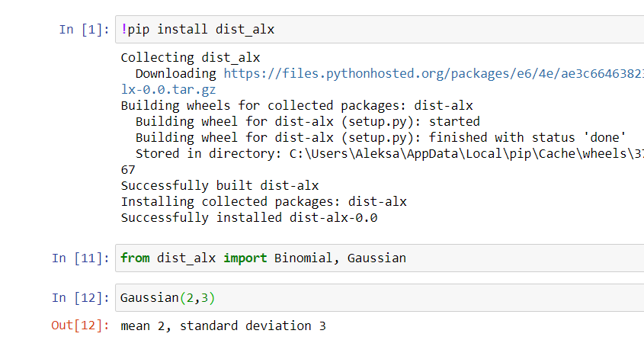Click the 'mean 2, standard deviation 3' output
This screenshot has width=644, height=340.
pyautogui.click(x=223, y=326)
